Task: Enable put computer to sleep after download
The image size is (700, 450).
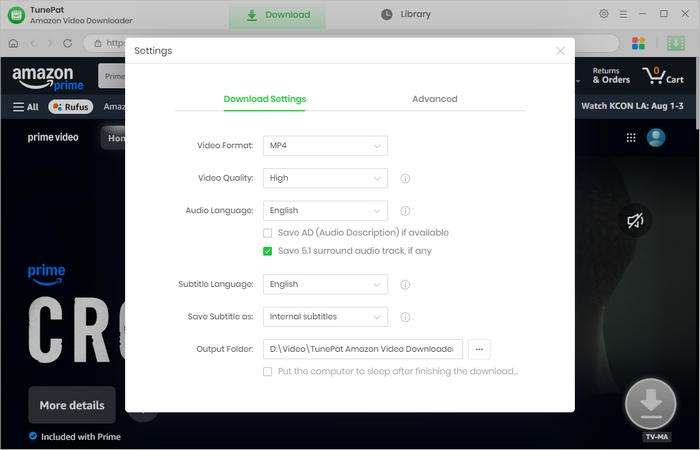Action: pos(267,371)
